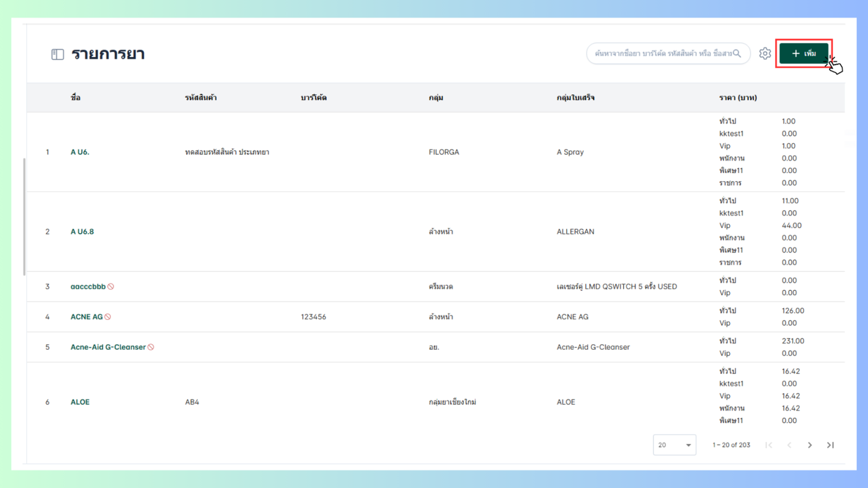Jump to the first page arrow
This screenshot has width=868, height=488.
pyautogui.click(x=769, y=445)
